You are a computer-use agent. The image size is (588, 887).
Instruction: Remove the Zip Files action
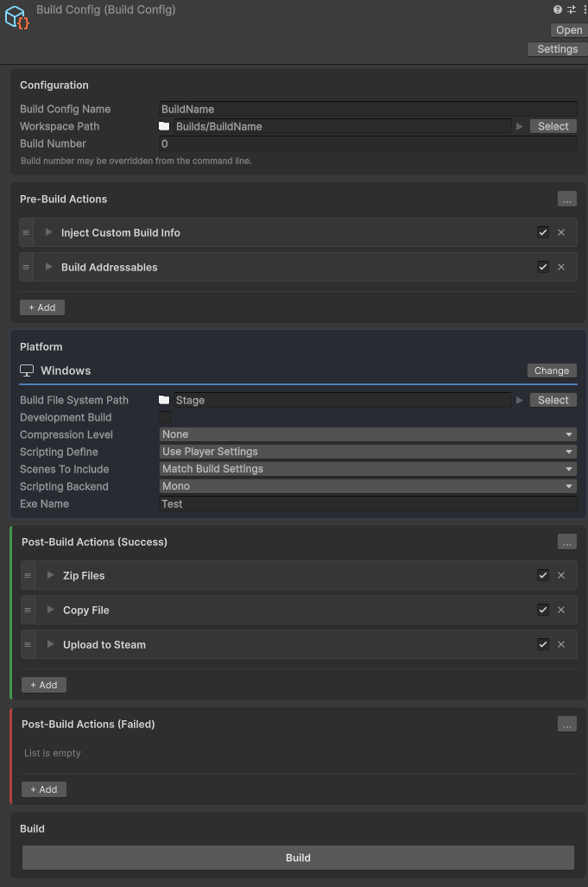coord(561,575)
